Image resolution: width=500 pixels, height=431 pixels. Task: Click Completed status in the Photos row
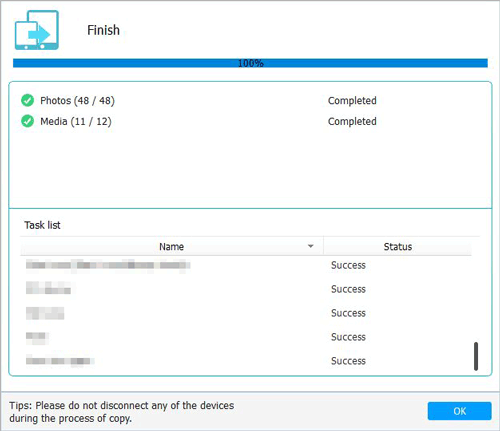click(352, 100)
